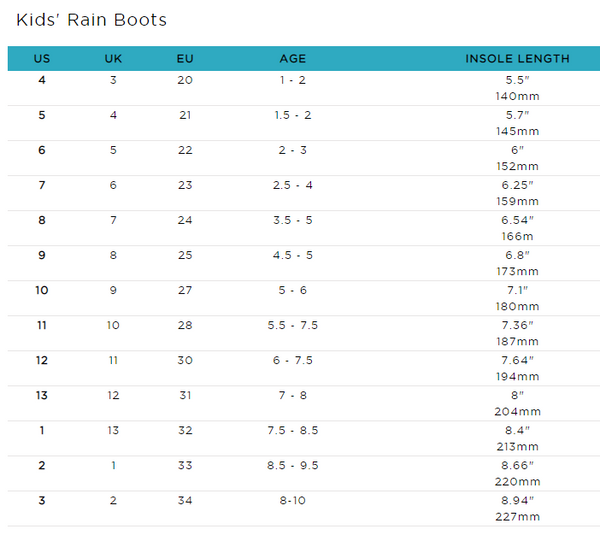Click the 140mm insole value
This screenshot has height=535, width=600.
[517, 96]
